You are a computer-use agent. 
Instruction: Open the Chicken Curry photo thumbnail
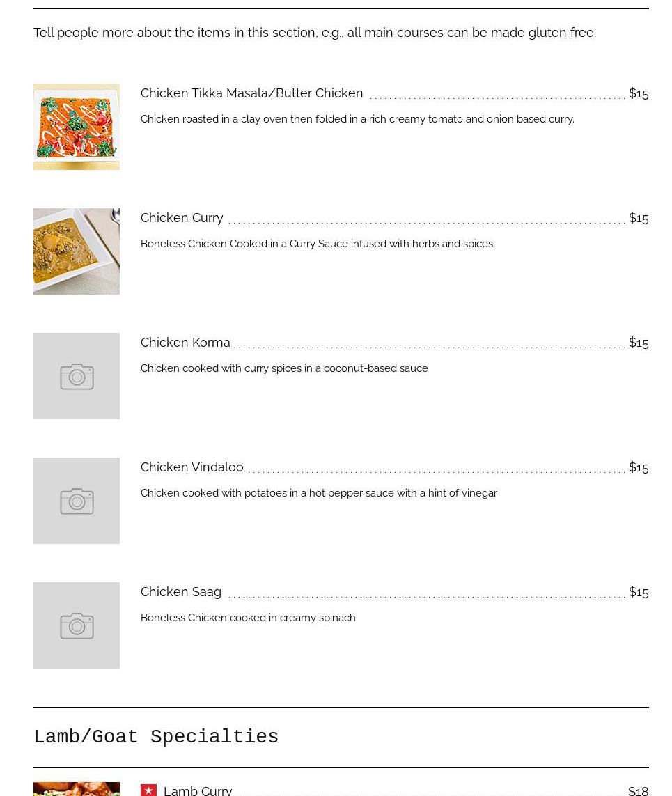[77, 251]
